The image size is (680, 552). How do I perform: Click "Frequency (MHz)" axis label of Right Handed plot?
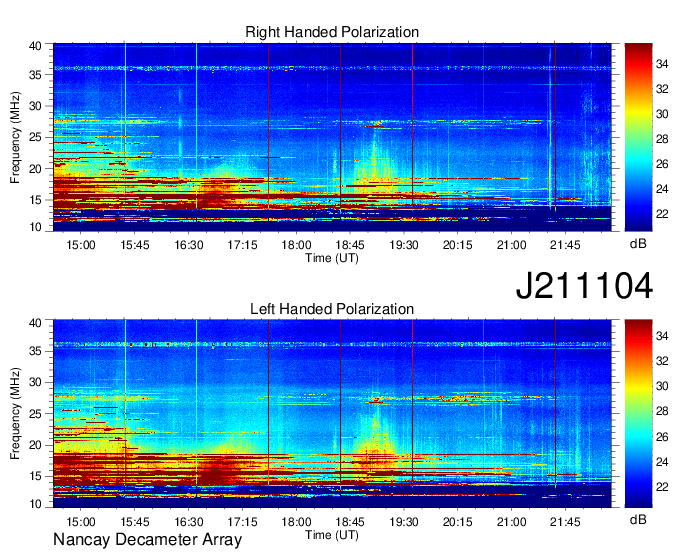coord(15,137)
